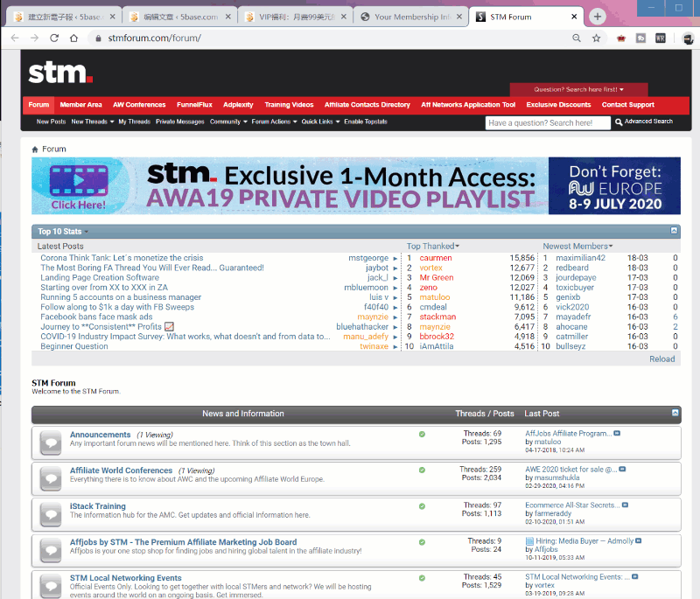700x599 pixels.
Task: Expand the Quick Links dropdown
Action: (338, 122)
